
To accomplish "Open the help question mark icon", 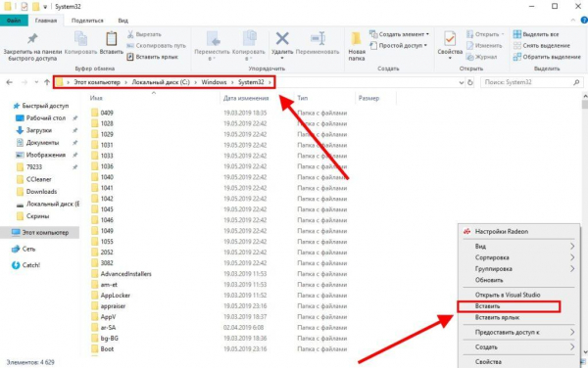I will (584, 21).
